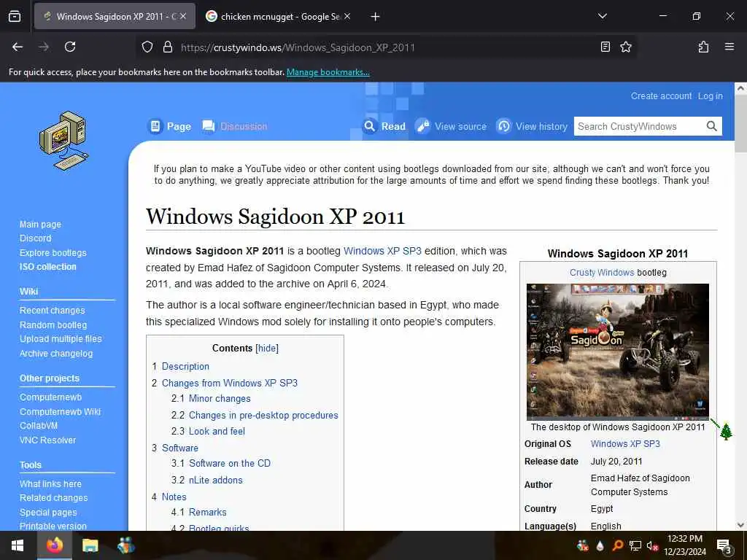Click Manage bookmarks link

328,72
